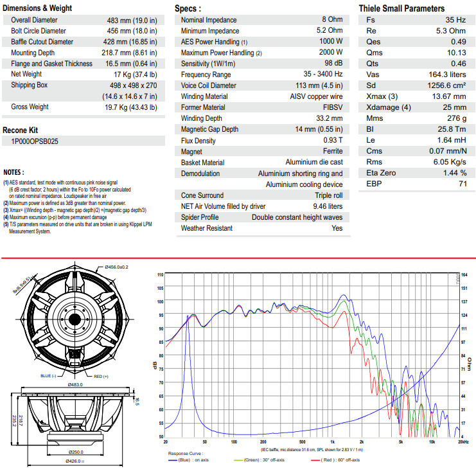Click the 'Ø456.0±0.2' bolt circle annotation
This screenshot has width=476, height=473.
click(x=116, y=267)
